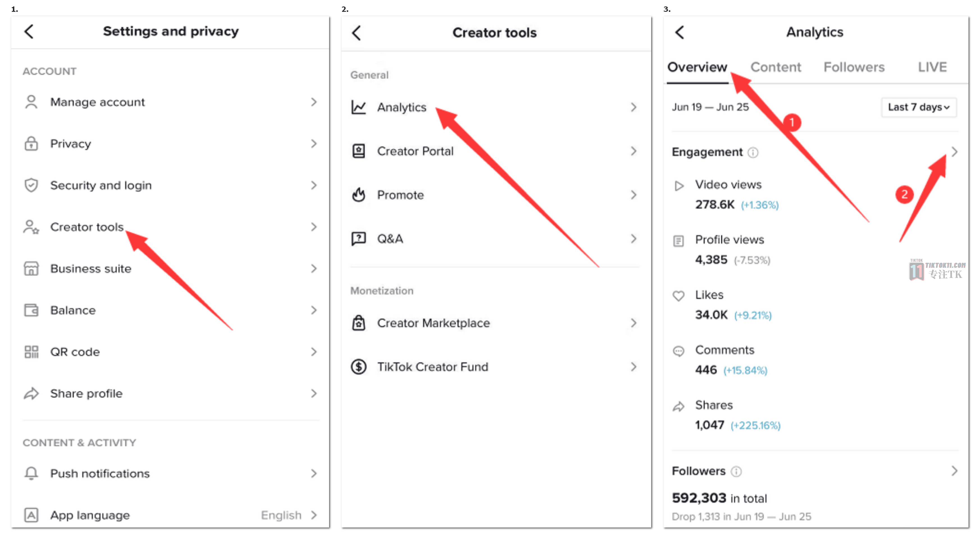This screenshot has width=980, height=539.
Task: Click the Privacy label
Action: (x=71, y=144)
